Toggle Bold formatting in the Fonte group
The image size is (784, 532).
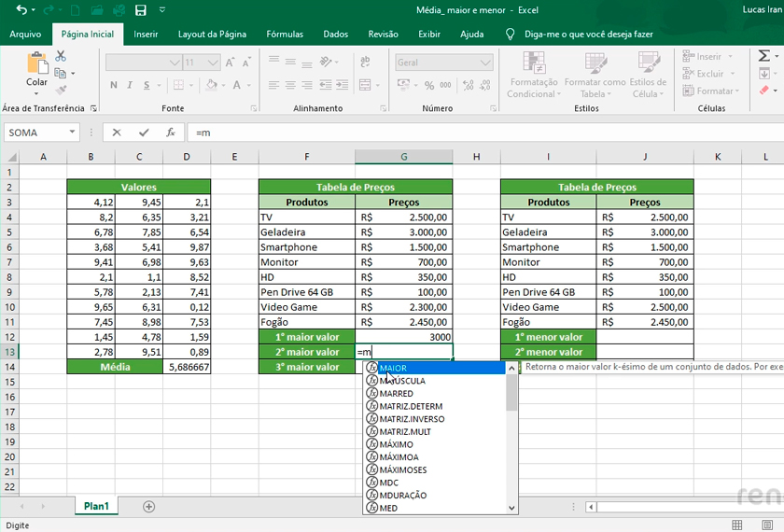(114, 85)
